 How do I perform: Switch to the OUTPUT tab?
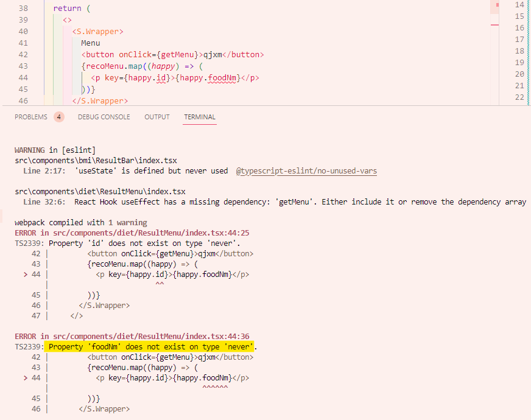(157, 117)
